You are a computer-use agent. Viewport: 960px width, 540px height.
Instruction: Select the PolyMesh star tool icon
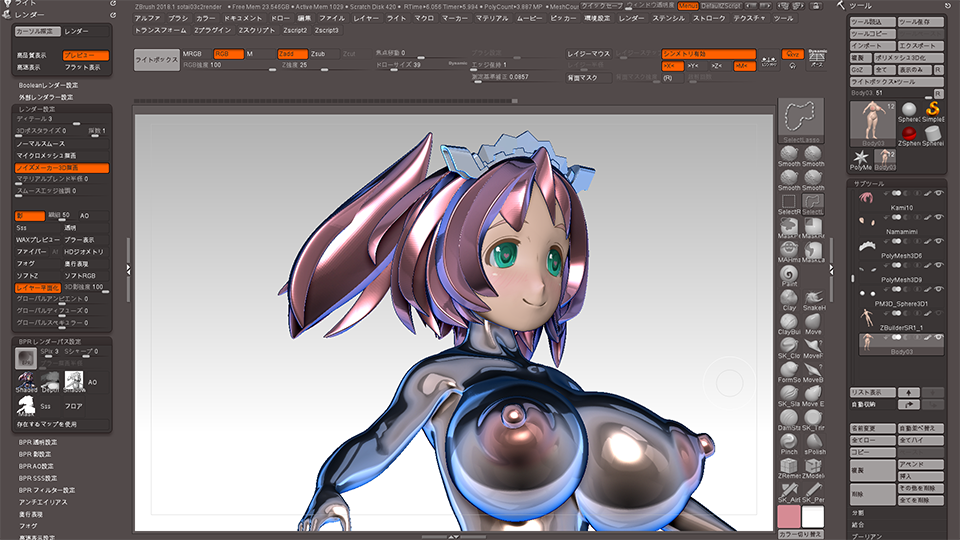pos(860,159)
